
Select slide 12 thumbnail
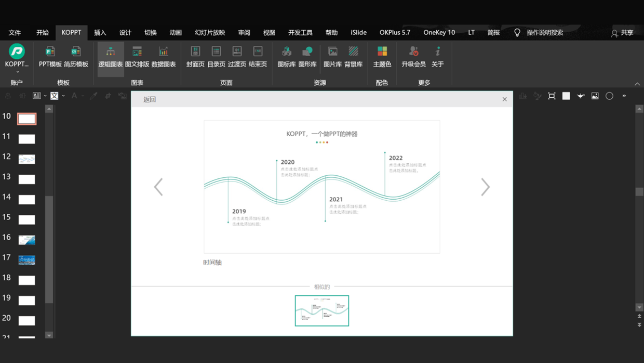click(27, 159)
